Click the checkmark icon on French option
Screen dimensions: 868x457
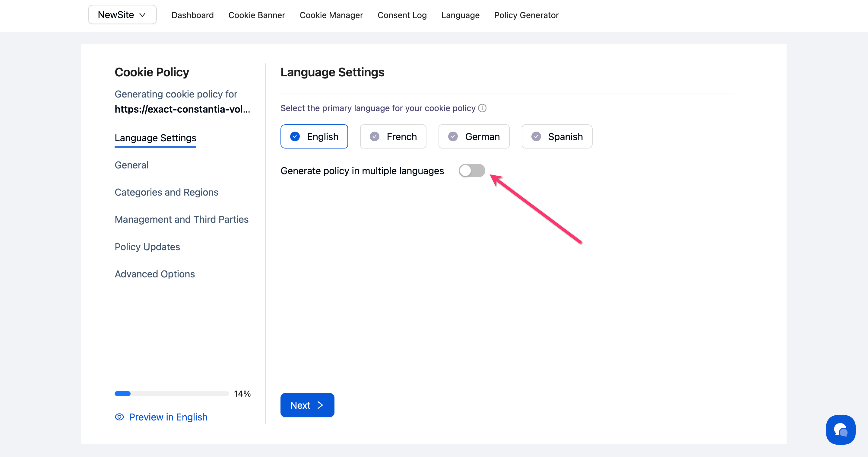(x=374, y=137)
